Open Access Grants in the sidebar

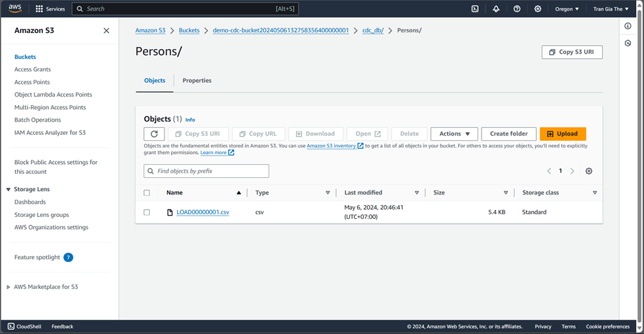[32, 69]
